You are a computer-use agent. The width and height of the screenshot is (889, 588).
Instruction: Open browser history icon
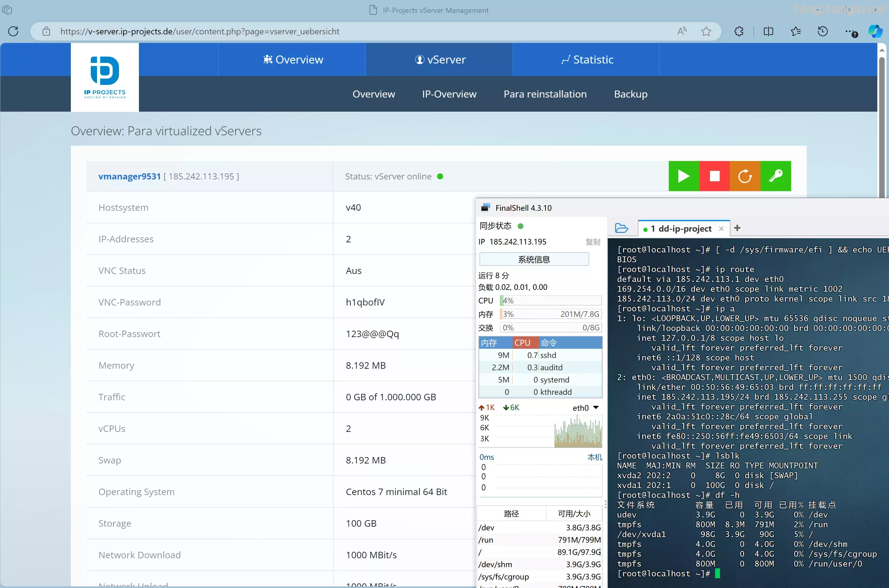[823, 32]
